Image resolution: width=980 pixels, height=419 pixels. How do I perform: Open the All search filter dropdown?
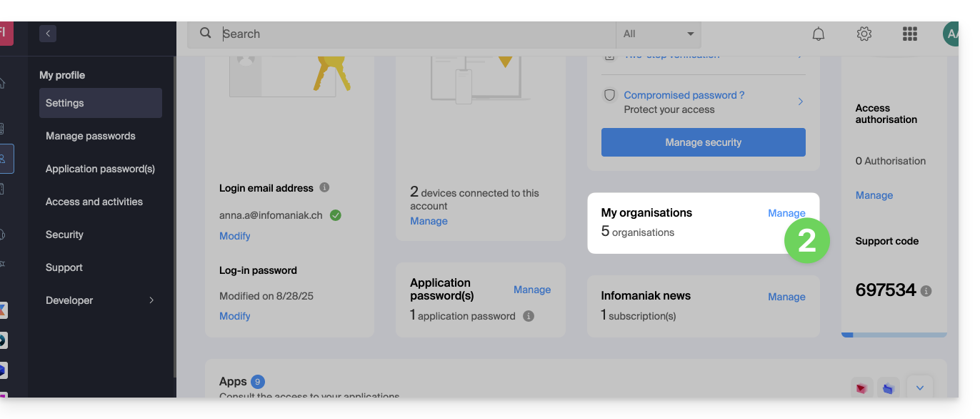point(658,34)
